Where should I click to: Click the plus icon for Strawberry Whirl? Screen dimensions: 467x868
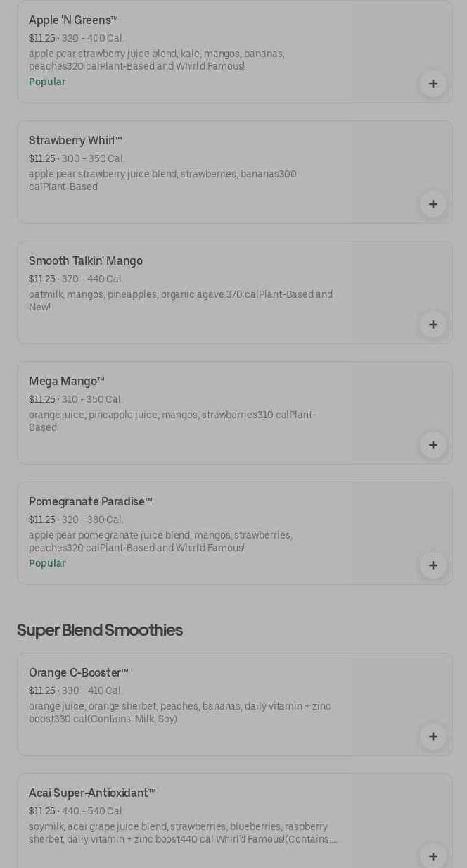(433, 204)
